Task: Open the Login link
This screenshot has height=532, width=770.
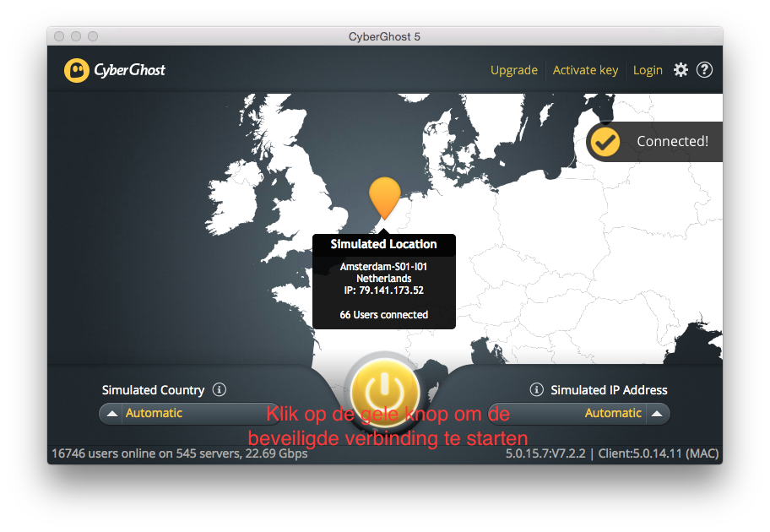Action: [x=648, y=70]
